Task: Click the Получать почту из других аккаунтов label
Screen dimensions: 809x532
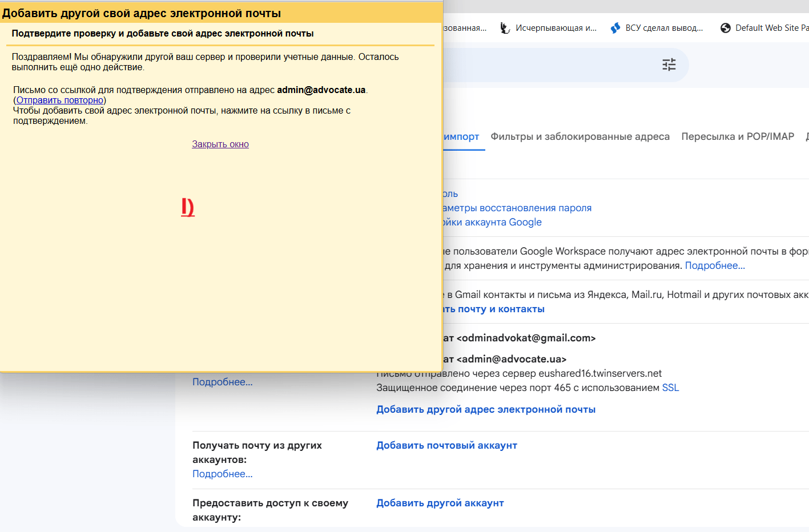Action: tap(257, 452)
